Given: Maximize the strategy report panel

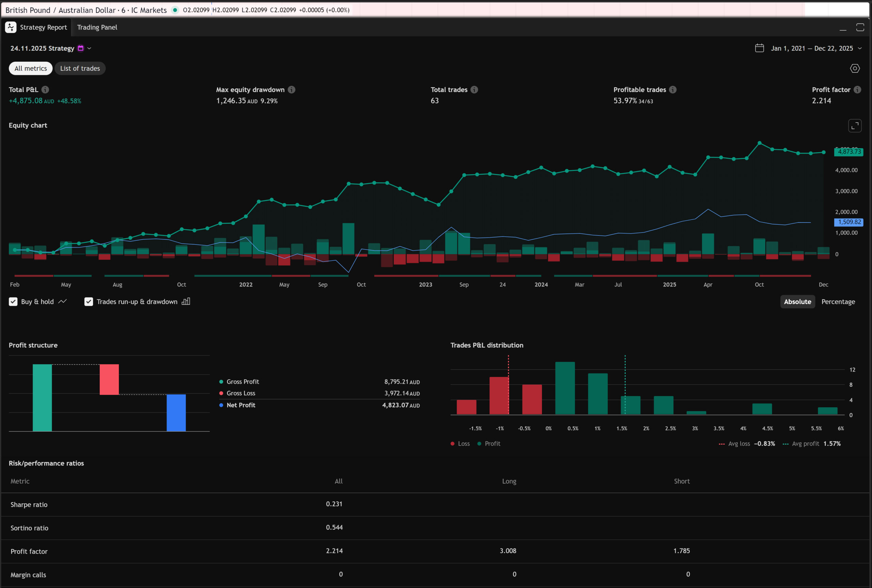Looking at the screenshot, I should point(860,27).
